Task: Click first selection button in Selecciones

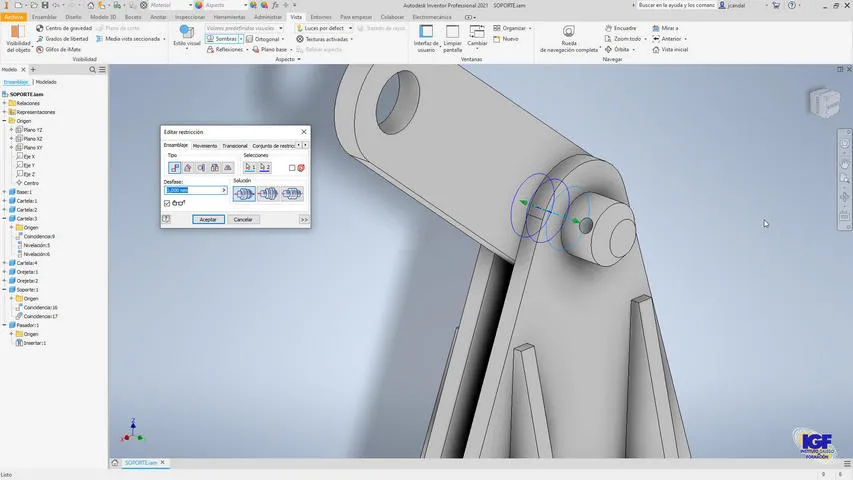Action: pos(250,168)
